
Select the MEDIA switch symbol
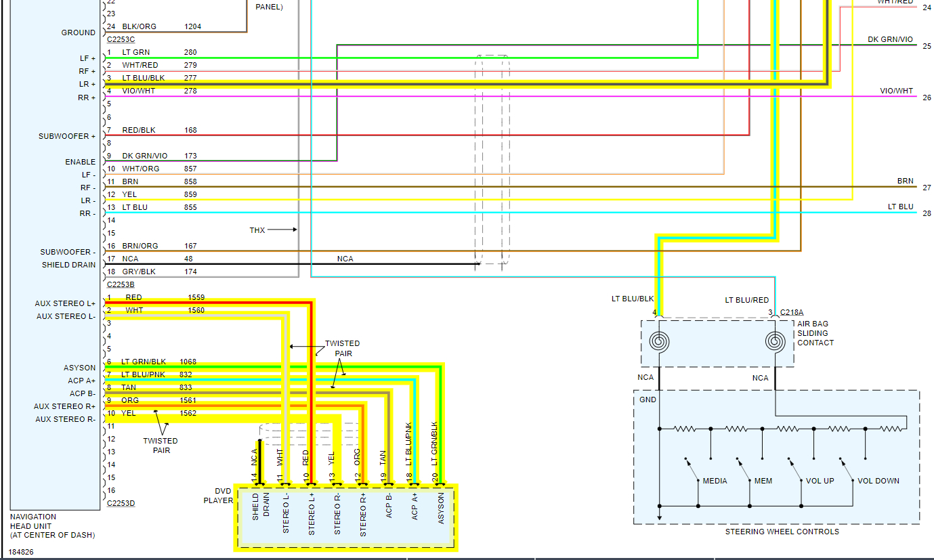point(692,470)
